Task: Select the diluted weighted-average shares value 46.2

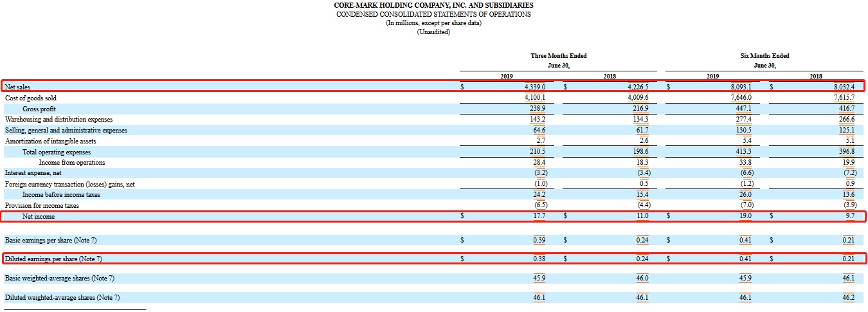Action: [848, 298]
